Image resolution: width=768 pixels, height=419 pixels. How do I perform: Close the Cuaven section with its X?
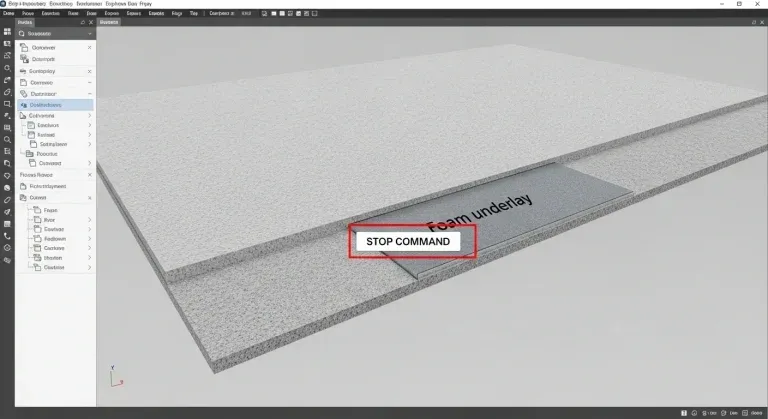click(89, 197)
